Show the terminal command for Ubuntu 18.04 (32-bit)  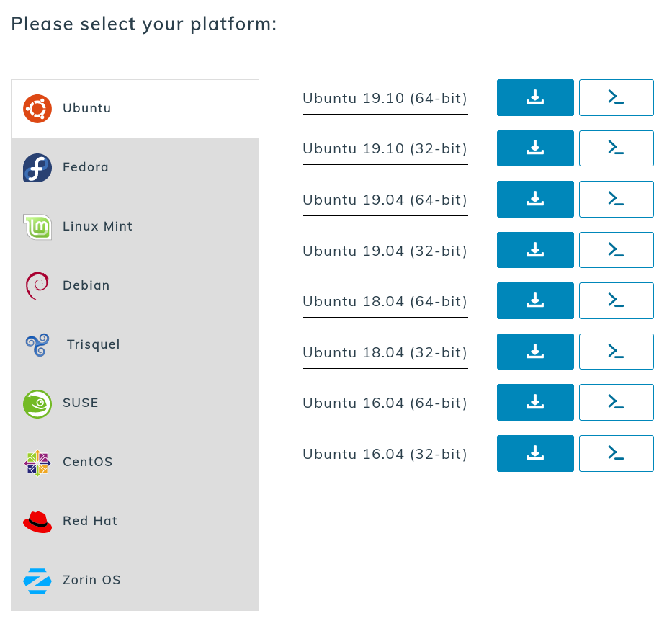617,352
